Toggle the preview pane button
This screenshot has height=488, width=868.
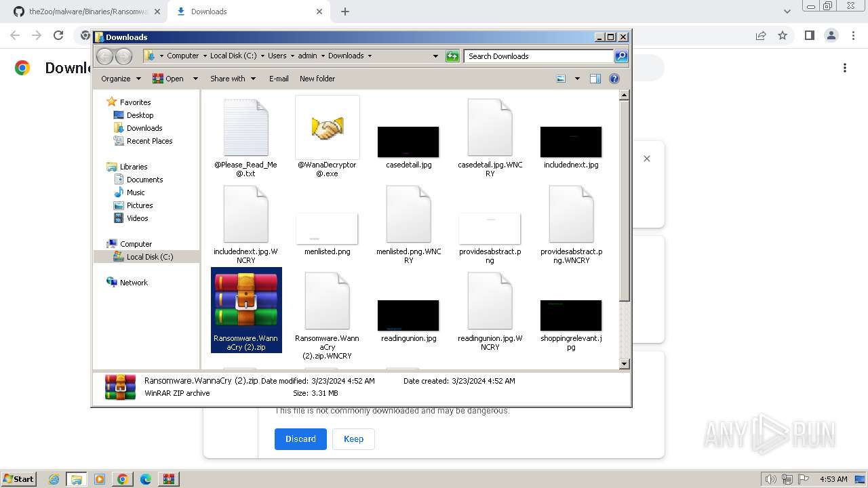tap(595, 79)
